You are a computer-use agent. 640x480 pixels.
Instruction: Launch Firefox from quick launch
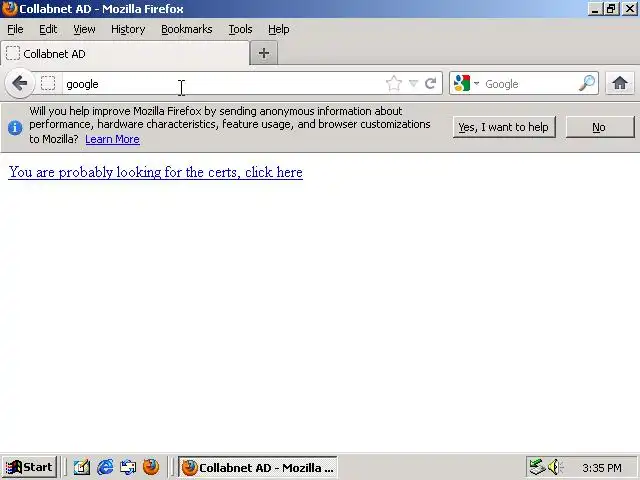[x=151, y=467]
